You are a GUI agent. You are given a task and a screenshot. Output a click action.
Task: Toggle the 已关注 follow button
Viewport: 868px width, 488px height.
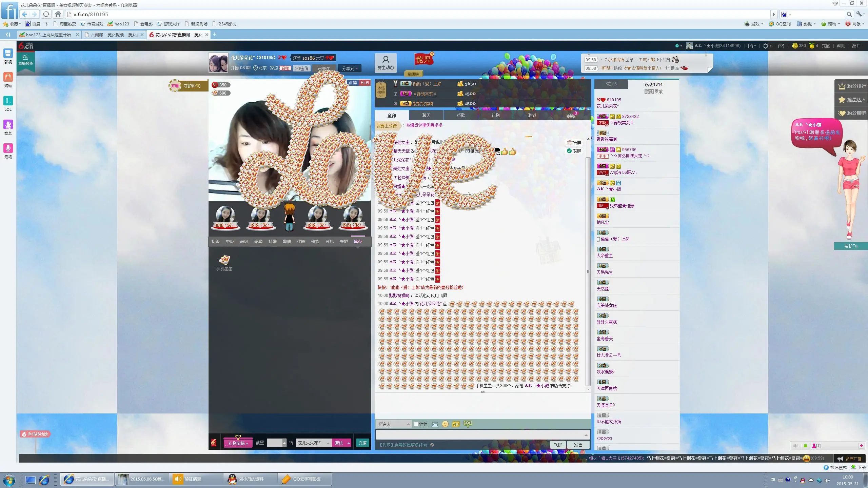pyautogui.click(x=324, y=68)
